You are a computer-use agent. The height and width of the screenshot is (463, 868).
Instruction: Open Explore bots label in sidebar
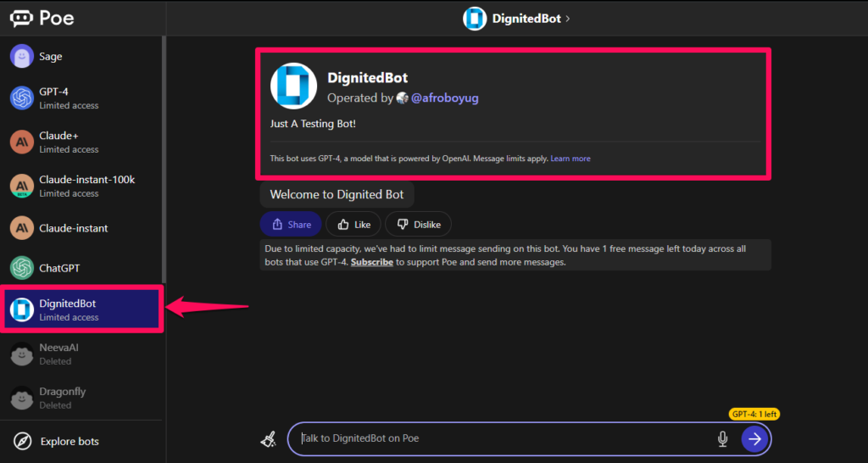pos(70,442)
